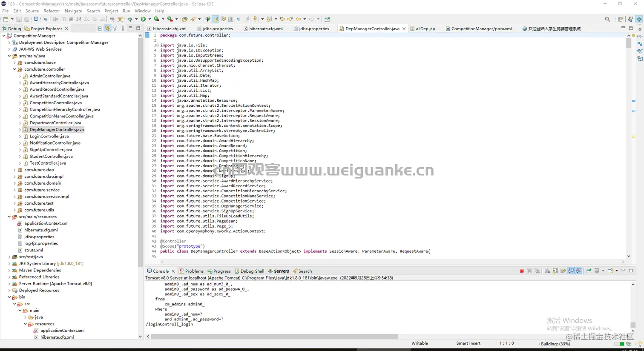Click the filter funnel icon in Project Explorer
This screenshot has width=644, height=351.
(x=115, y=29)
